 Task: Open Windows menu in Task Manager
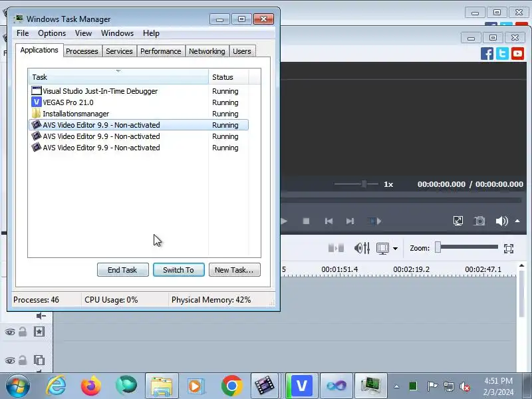click(118, 33)
